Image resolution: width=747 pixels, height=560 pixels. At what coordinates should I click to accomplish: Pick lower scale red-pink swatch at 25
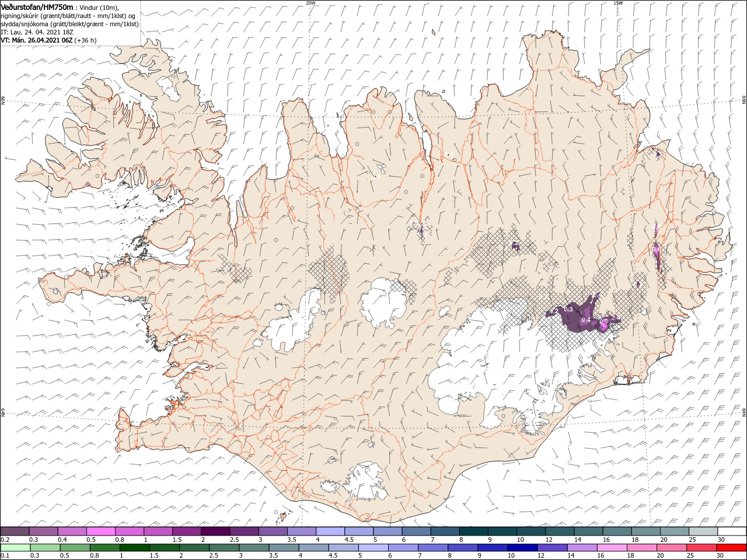pos(701,548)
